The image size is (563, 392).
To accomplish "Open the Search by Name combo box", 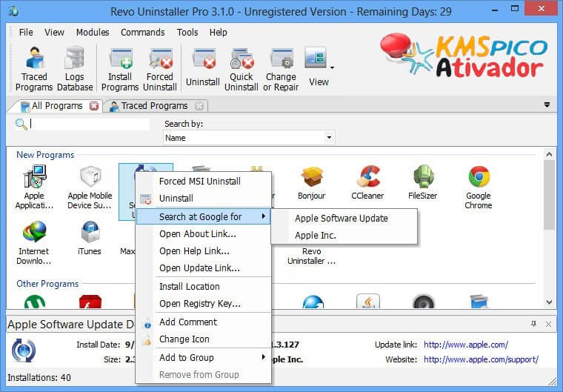I will tap(249, 138).
